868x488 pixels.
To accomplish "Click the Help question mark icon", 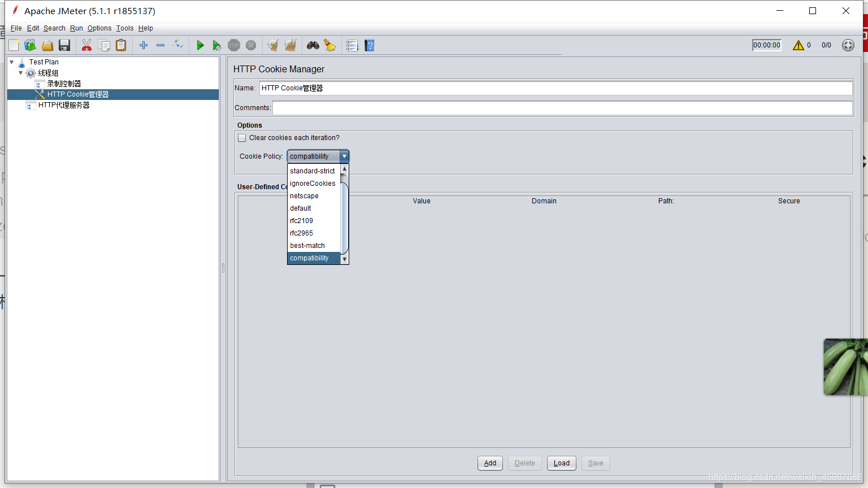I will click(x=370, y=45).
